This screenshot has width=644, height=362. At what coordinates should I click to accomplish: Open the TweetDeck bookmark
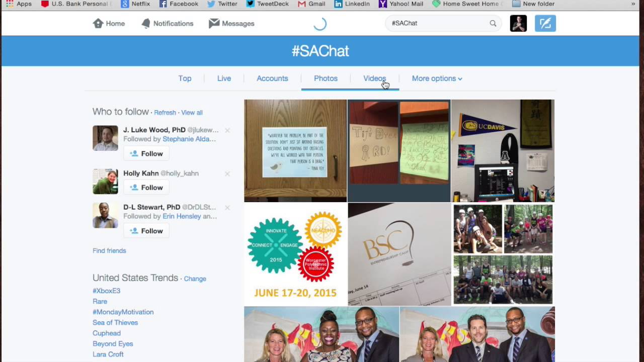(x=267, y=4)
